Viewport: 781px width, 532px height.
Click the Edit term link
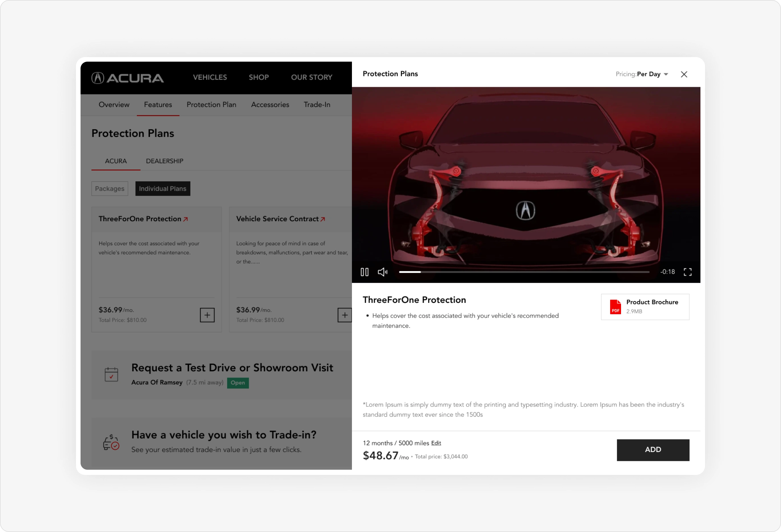tap(436, 443)
